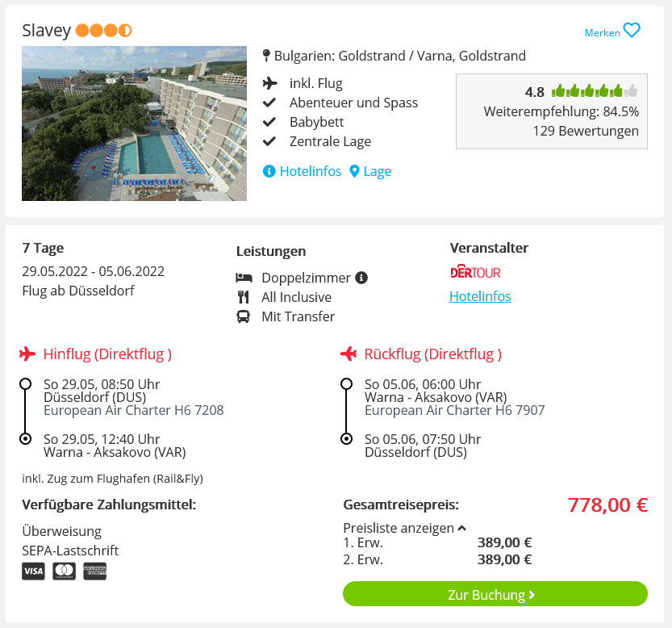Click the Merken link
This screenshot has height=628, width=672.
tap(602, 32)
